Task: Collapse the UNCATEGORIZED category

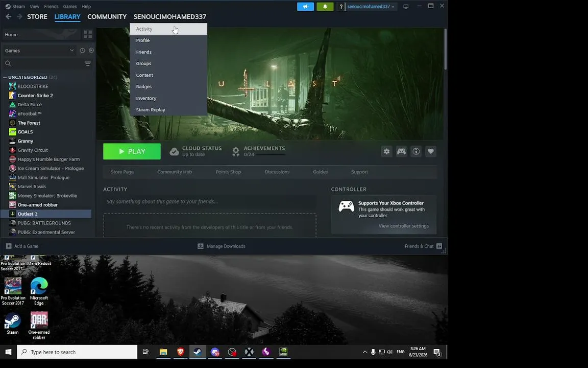Action: 5,77
